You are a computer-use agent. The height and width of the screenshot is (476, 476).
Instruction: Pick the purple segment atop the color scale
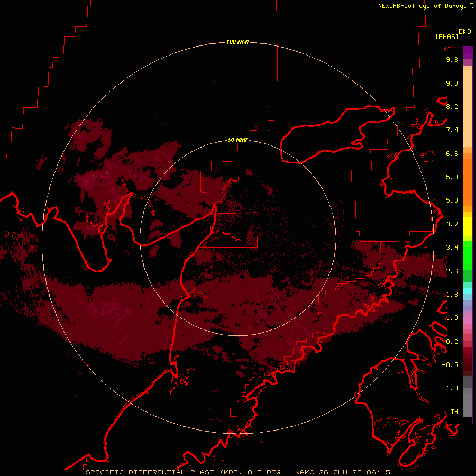pos(467,53)
